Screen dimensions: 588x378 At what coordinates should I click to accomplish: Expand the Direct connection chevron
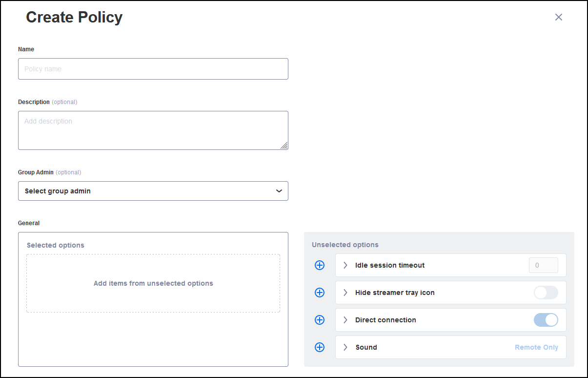[345, 320]
